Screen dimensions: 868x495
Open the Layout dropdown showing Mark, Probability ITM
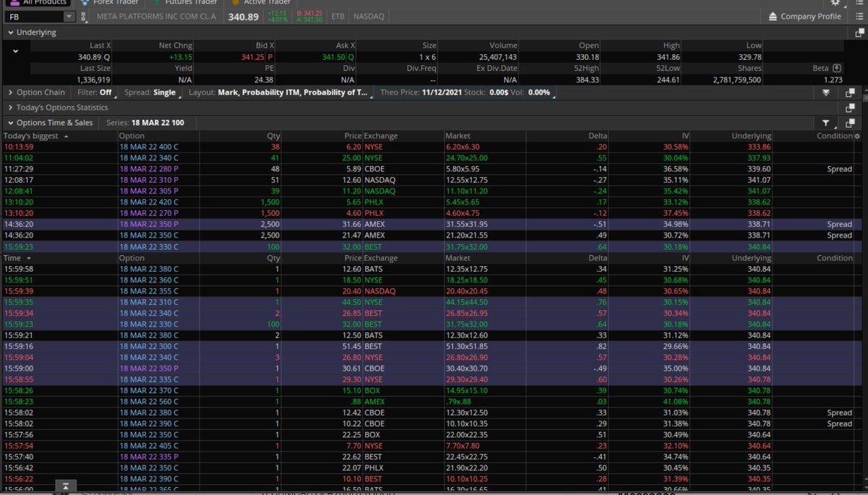point(279,92)
